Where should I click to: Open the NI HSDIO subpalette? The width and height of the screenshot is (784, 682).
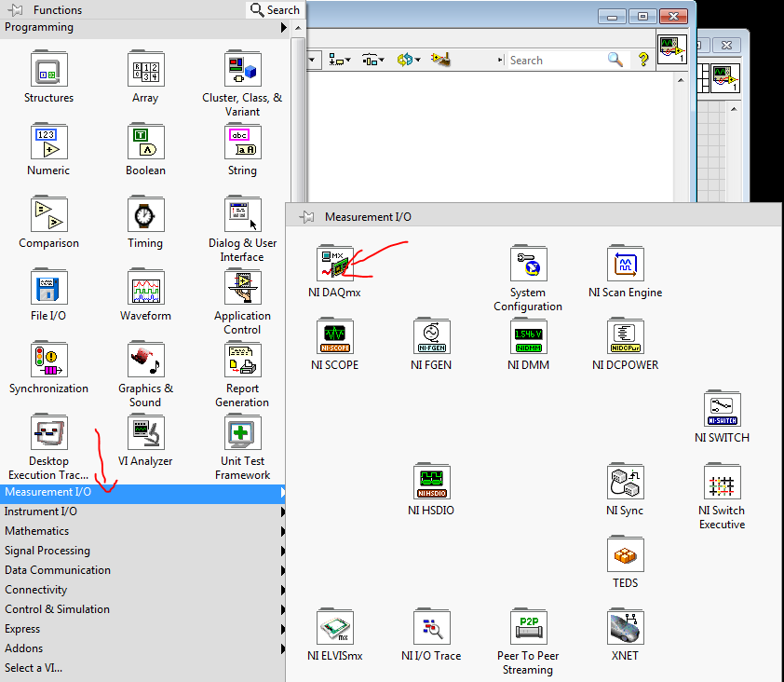coord(431,482)
